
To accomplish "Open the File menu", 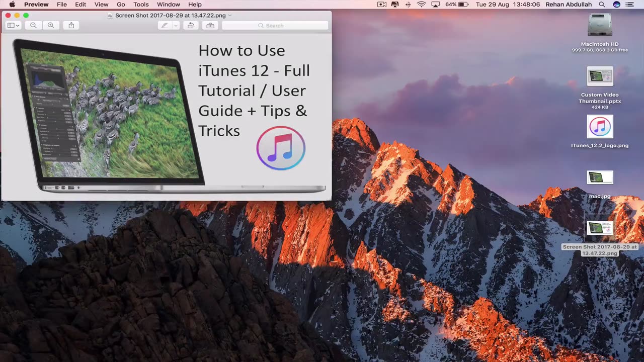I will (x=62, y=5).
